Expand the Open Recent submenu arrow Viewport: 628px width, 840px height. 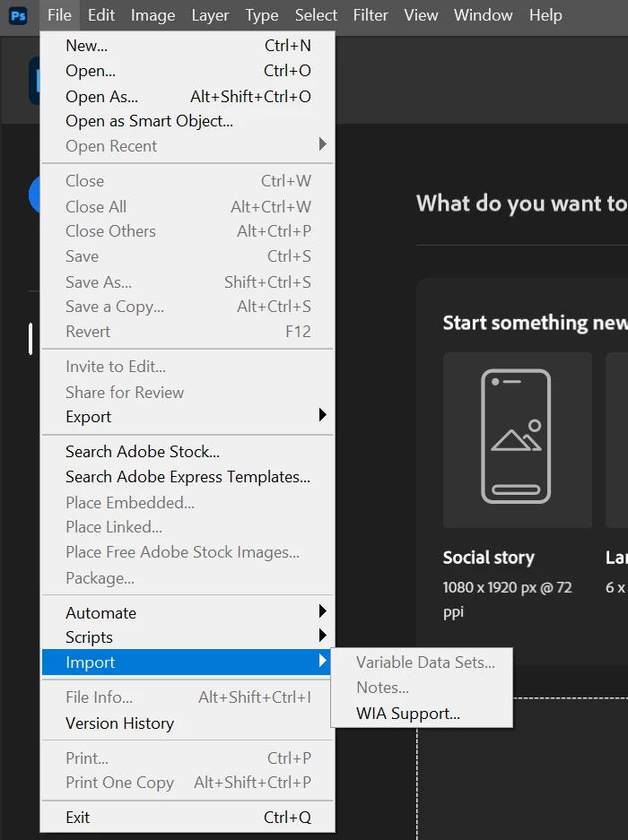click(x=322, y=144)
